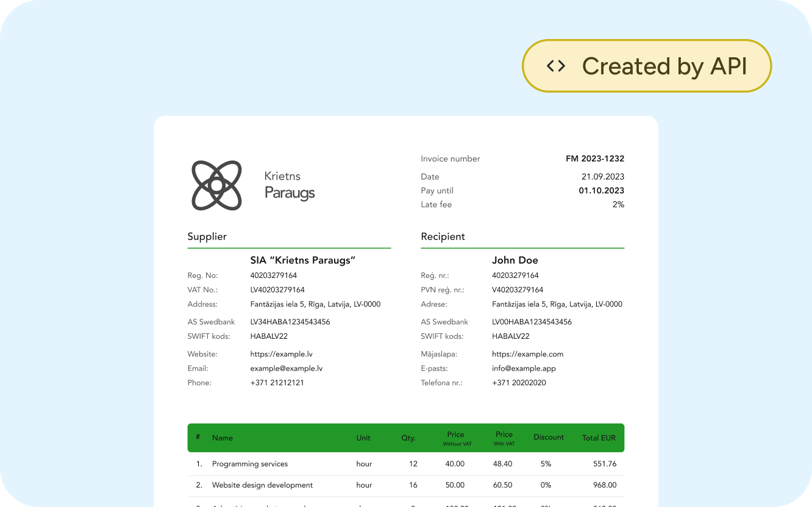
Task: Click the Krietns Paraugs atom logo
Action: pyautogui.click(x=217, y=185)
